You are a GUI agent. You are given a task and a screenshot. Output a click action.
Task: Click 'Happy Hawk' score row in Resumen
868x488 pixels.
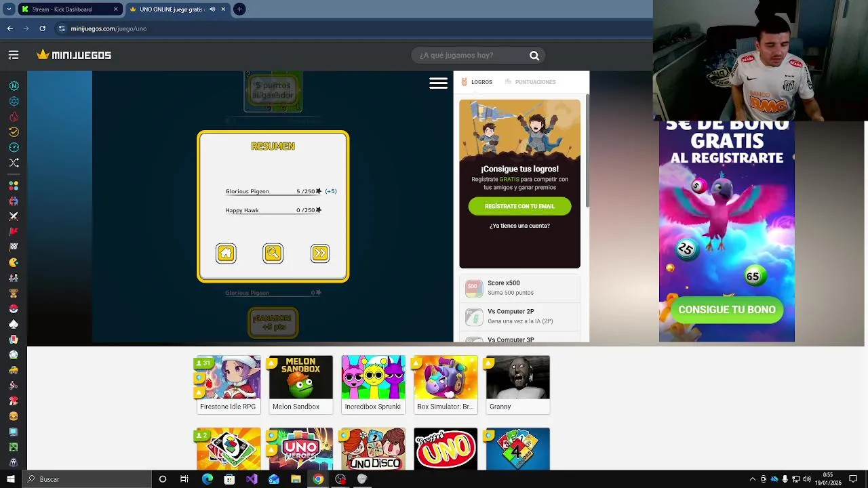click(273, 211)
